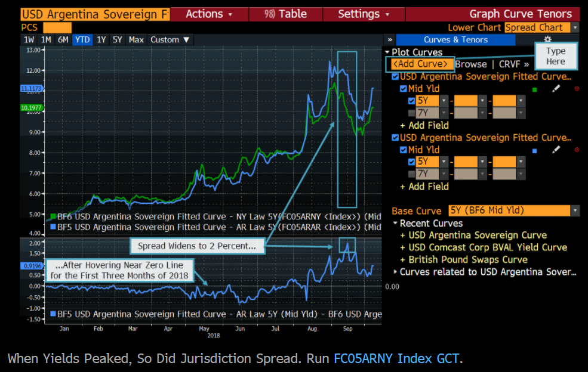Click the Add Curve input field

click(420, 64)
